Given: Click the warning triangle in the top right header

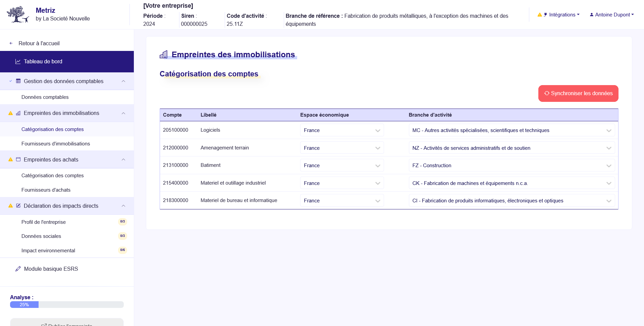Looking at the screenshot, I should coord(539,14).
